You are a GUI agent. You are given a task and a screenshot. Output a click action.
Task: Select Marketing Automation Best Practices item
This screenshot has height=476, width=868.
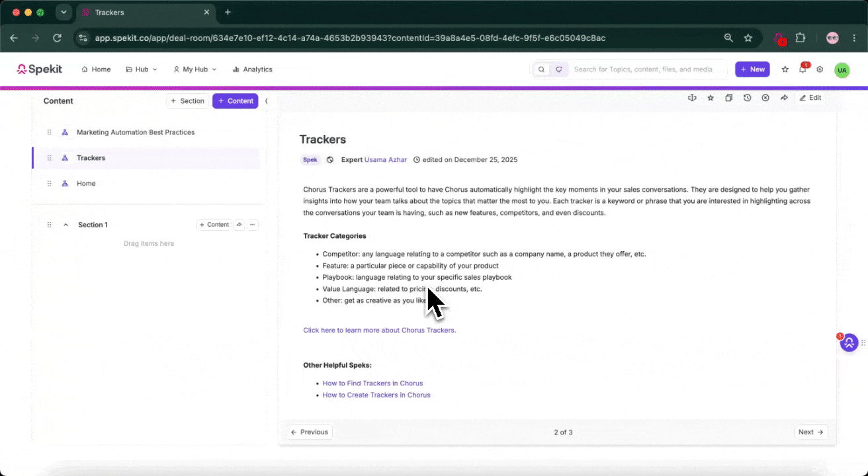tap(146, 132)
